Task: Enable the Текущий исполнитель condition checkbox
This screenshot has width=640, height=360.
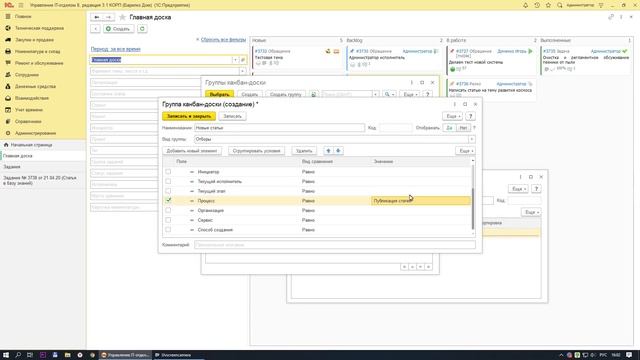Action: tap(168, 181)
